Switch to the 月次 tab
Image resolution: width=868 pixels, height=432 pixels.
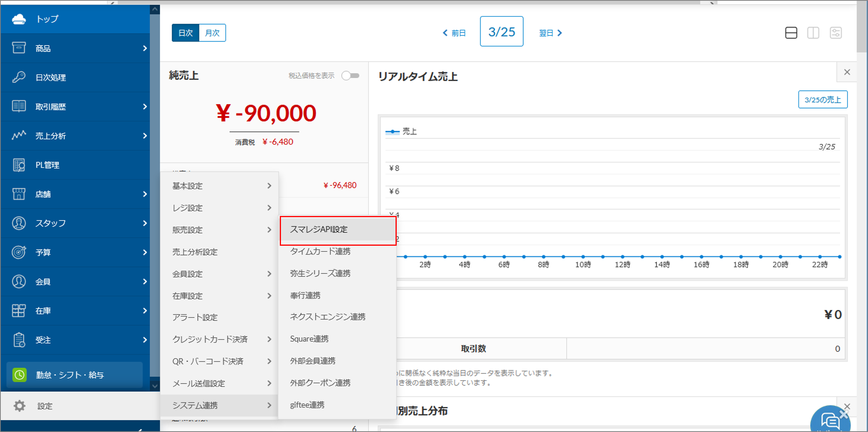click(x=212, y=33)
